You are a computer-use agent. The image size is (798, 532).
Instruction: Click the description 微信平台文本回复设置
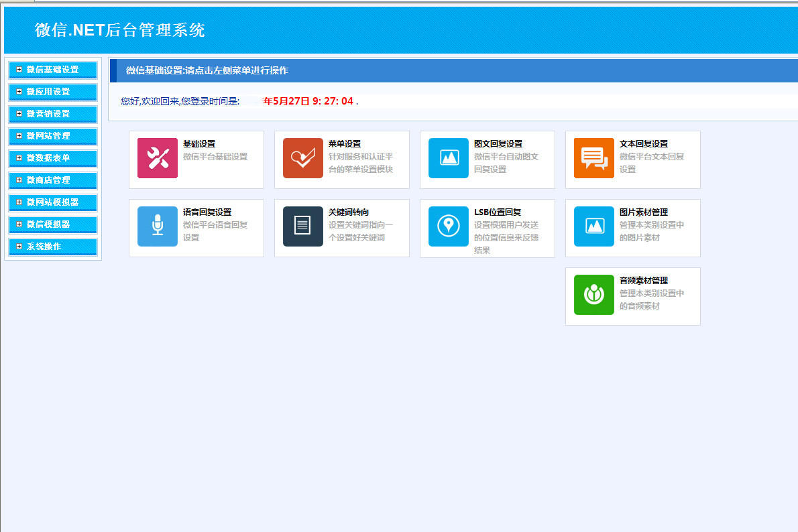coord(652,163)
